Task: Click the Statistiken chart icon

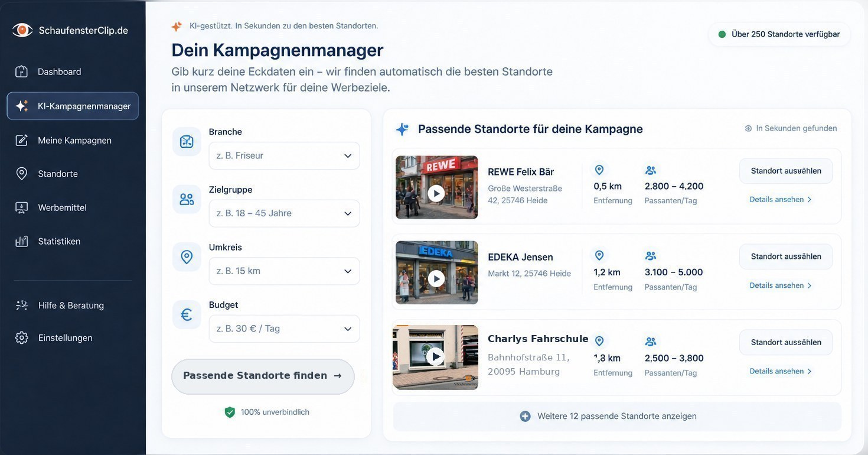Action: 22,241
